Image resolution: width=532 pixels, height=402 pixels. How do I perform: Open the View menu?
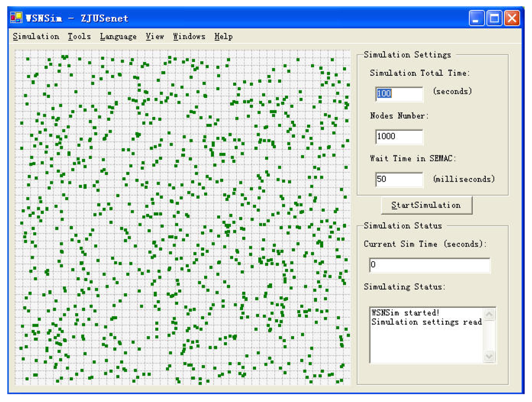pos(154,36)
